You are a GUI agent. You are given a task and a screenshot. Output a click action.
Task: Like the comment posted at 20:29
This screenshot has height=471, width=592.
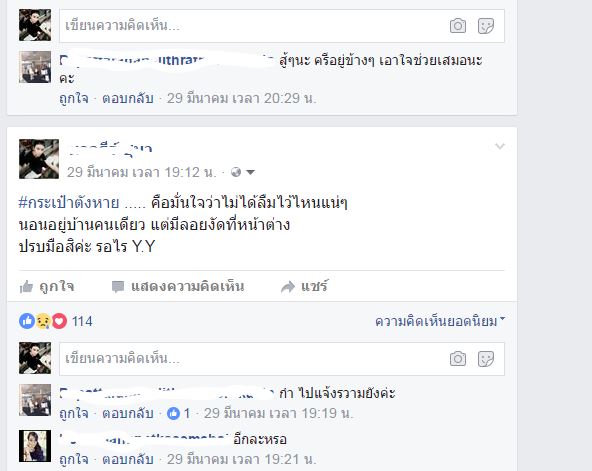(74, 99)
